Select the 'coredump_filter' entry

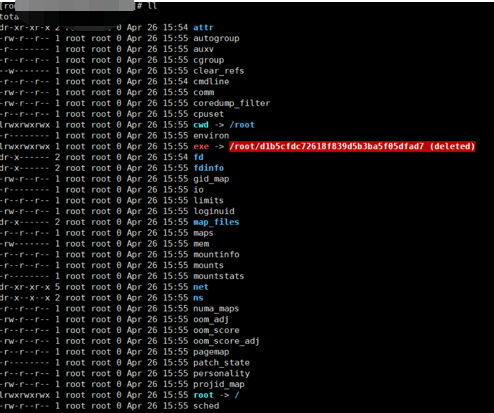coord(232,103)
